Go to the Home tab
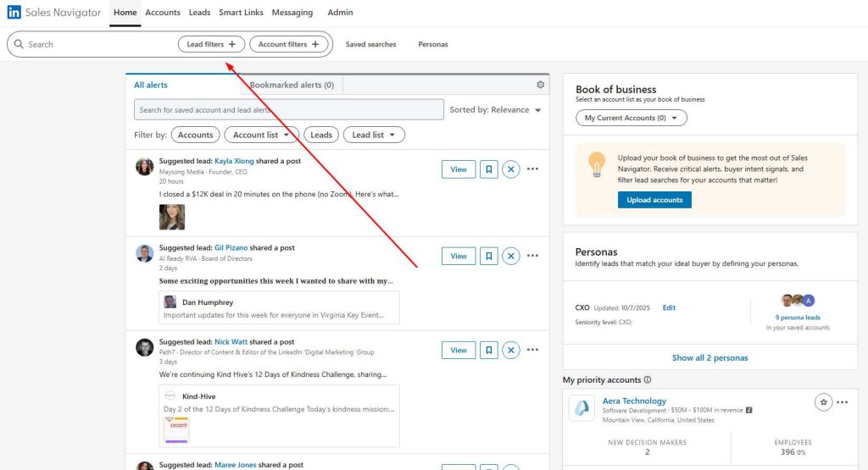The image size is (868, 470). click(x=125, y=12)
